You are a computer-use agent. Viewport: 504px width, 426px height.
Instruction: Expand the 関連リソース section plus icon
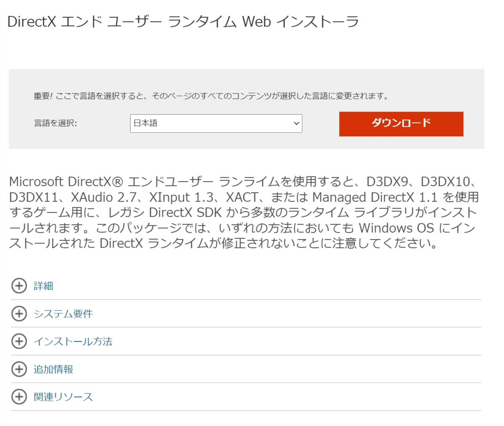pyautogui.click(x=19, y=397)
